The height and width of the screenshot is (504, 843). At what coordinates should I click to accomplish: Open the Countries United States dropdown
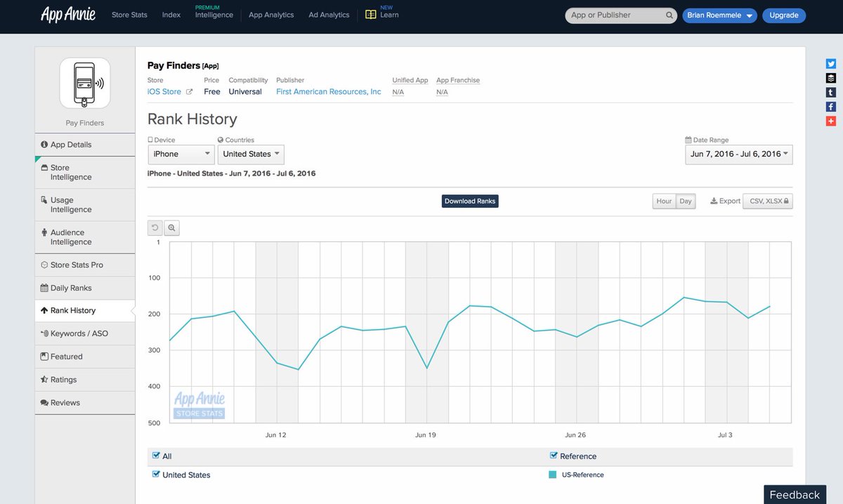pos(251,154)
